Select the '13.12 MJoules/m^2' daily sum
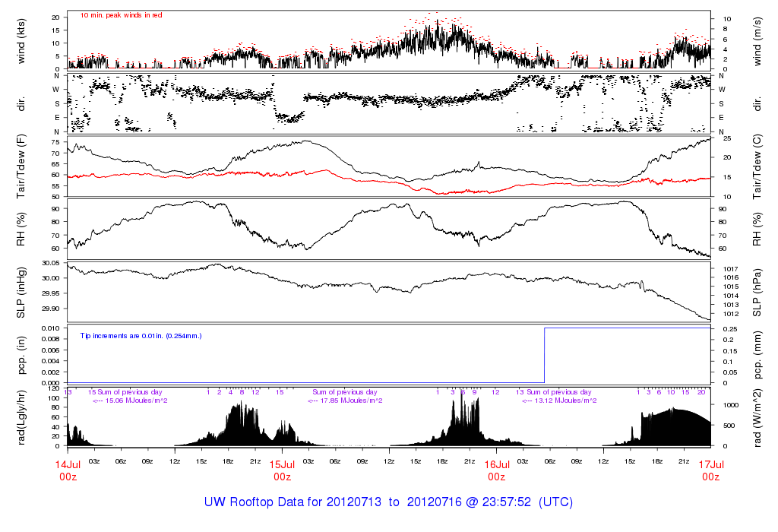The image size is (778, 532). tap(565, 401)
